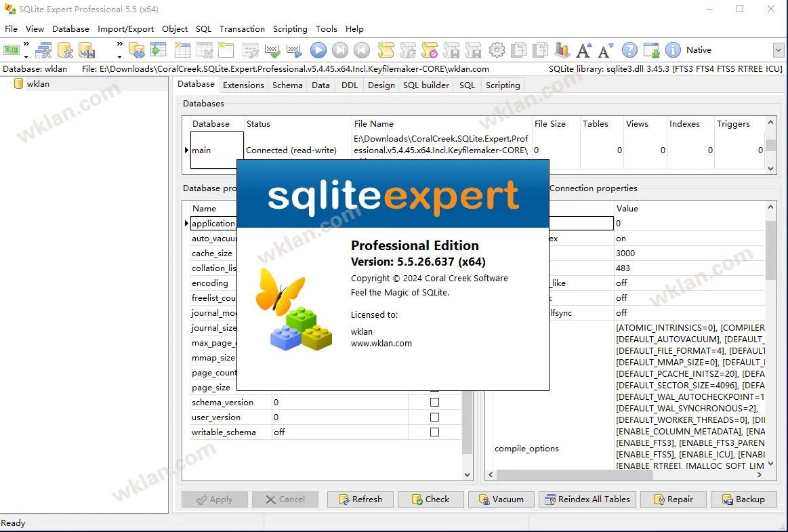The height and width of the screenshot is (532, 788).
Task: Open the Object menu
Action: [175, 28]
